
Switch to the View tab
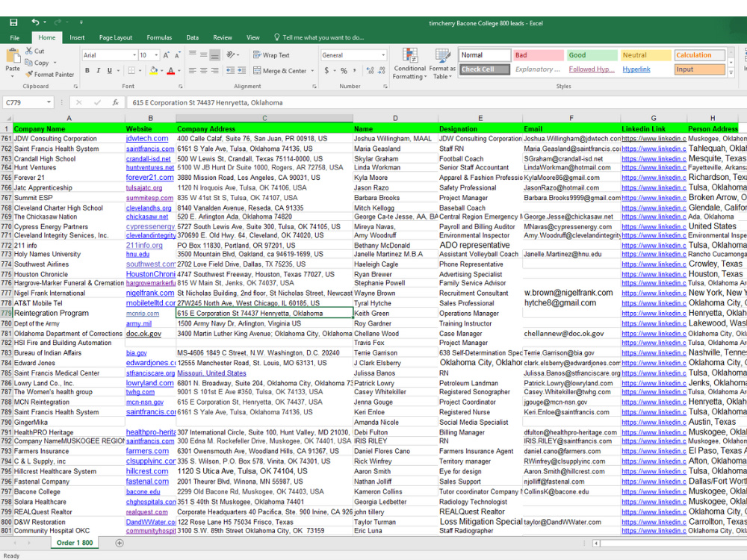253,37
